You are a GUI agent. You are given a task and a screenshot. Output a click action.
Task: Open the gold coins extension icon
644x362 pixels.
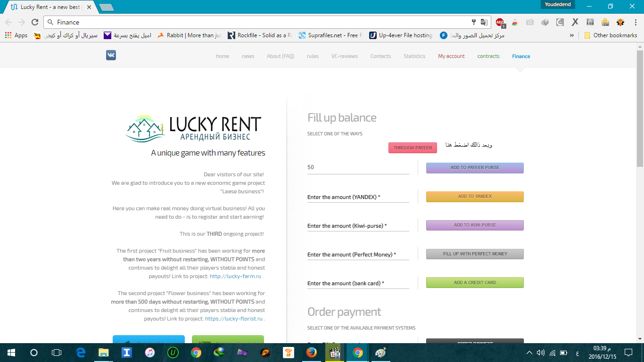coord(605,22)
